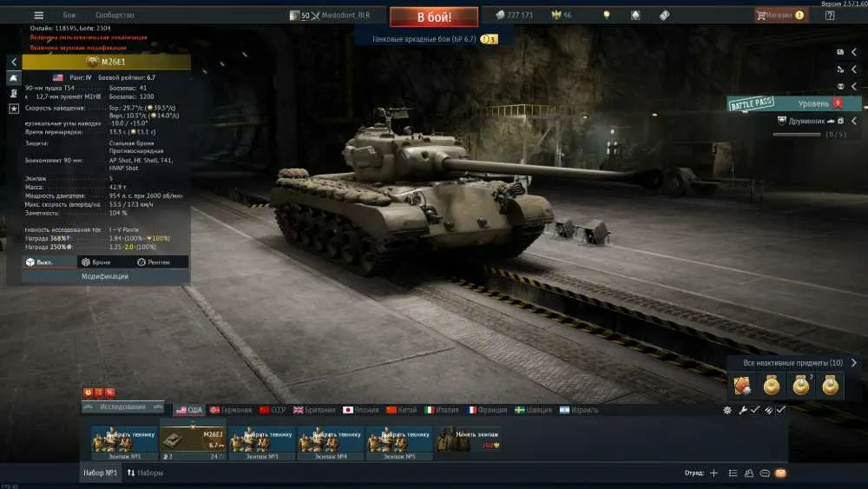The width and height of the screenshot is (868, 489).
Task: Open the orange mail notification icon
Action: pyautogui.click(x=780, y=473)
